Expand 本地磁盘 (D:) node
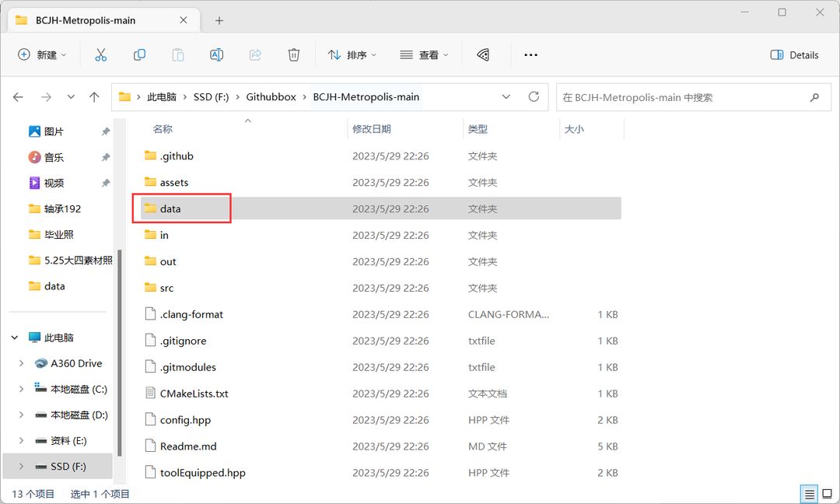Viewport: 840px width, 504px height. (x=21, y=415)
